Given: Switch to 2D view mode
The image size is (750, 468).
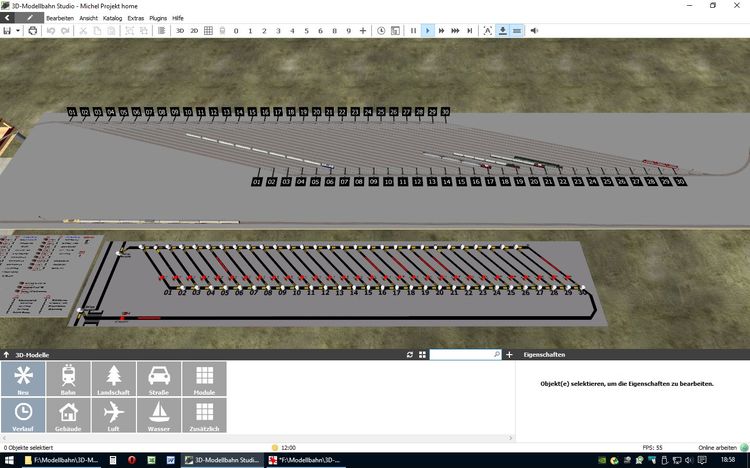Looking at the screenshot, I should [194, 31].
